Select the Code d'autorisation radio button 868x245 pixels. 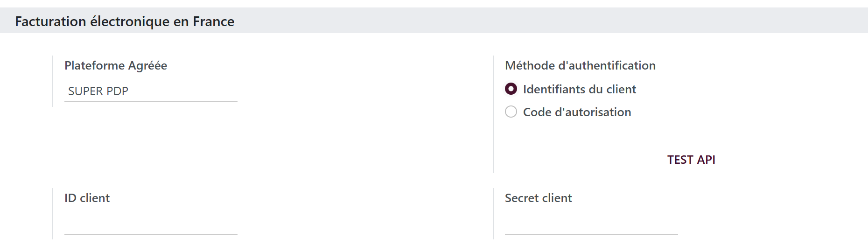[x=511, y=112]
